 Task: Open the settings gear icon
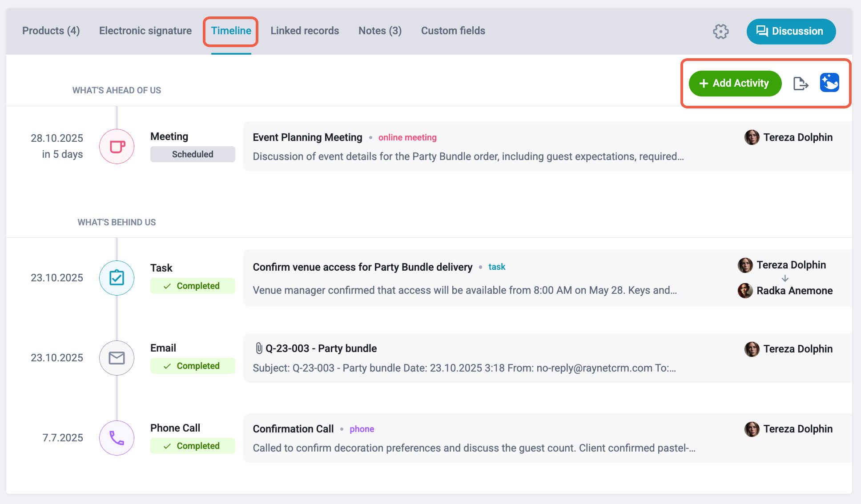coord(720,31)
